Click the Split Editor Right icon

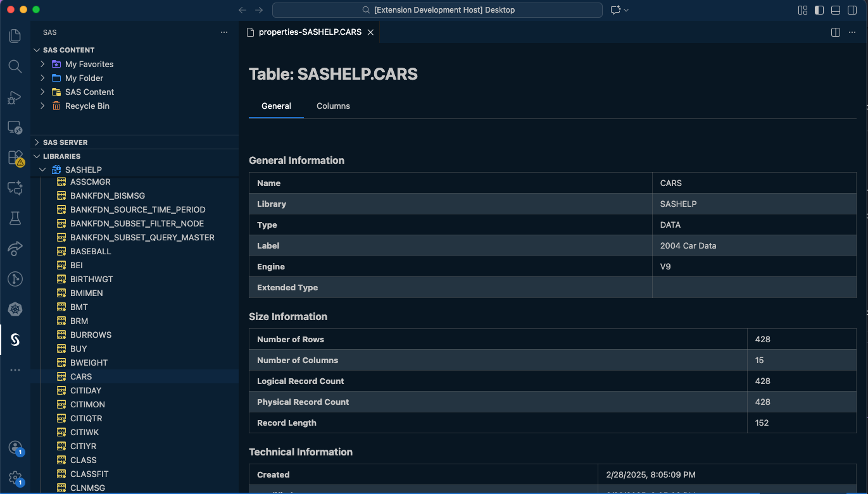tap(835, 32)
